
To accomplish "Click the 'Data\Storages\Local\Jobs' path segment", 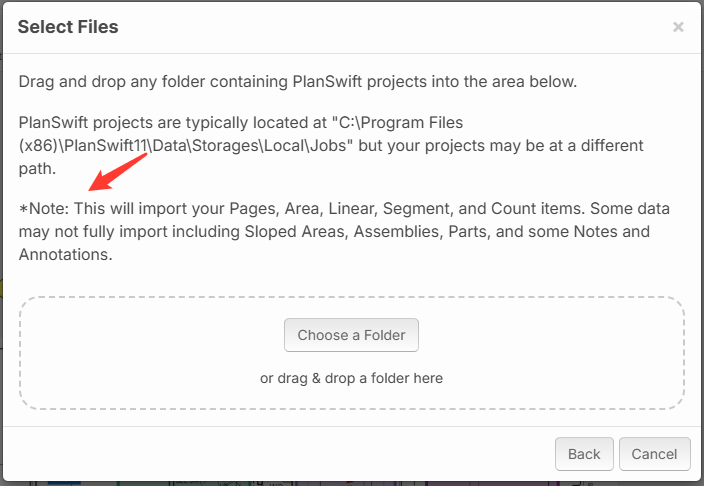I will pyautogui.click(x=250, y=146).
